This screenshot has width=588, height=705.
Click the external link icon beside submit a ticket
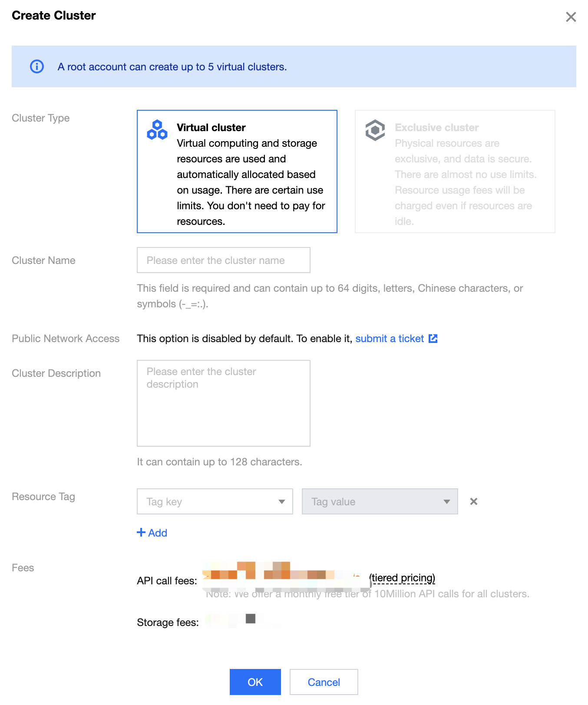433,339
